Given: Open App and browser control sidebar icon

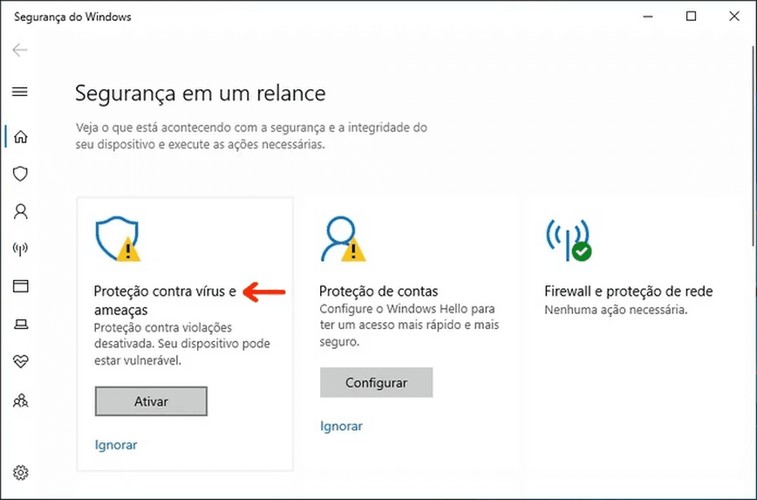Looking at the screenshot, I should (20, 286).
